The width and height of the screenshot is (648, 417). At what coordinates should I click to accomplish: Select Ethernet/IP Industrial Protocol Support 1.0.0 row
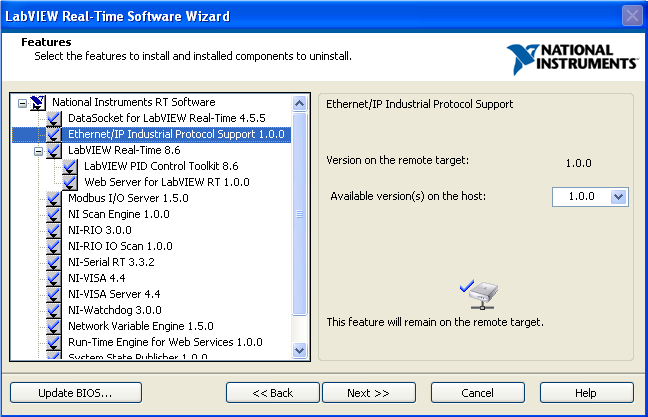click(151, 134)
